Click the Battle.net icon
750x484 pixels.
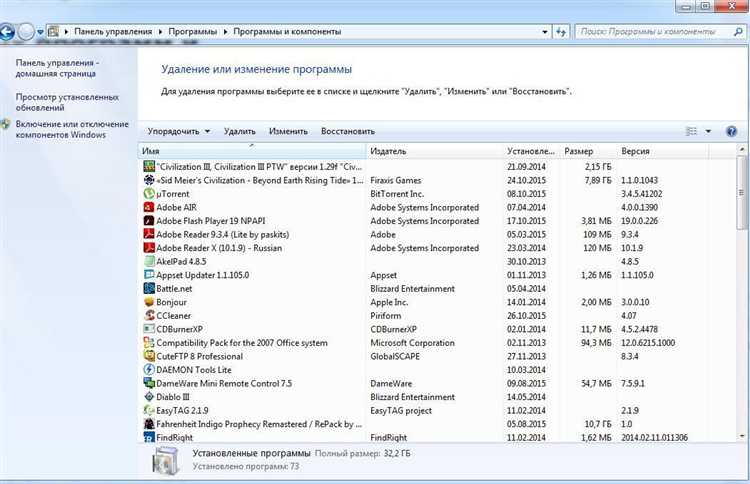pyautogui.click(x=149, y=288)
